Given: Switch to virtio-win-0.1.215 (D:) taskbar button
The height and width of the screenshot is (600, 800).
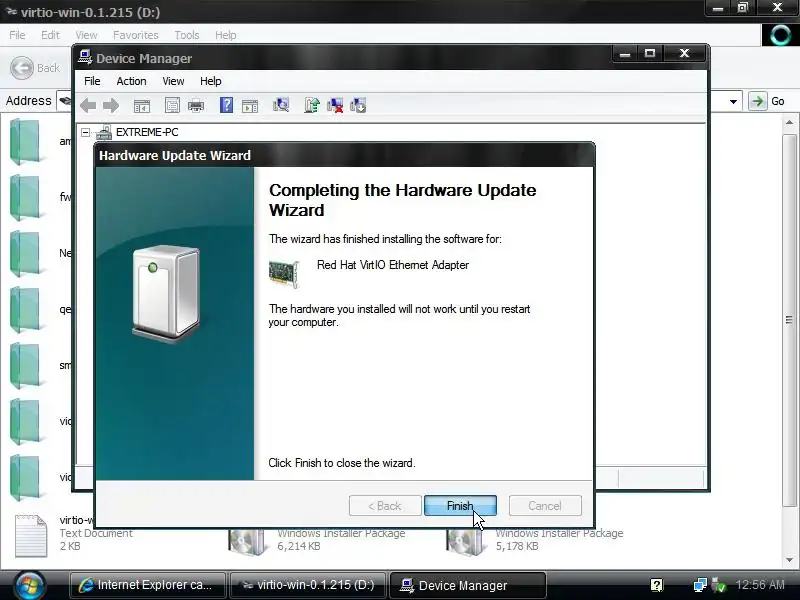Looking at the screenshot, I should [x=308, y=585].
